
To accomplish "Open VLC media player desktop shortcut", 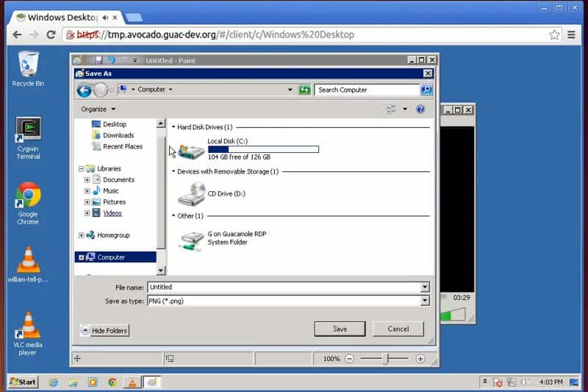I will point(28,334).
